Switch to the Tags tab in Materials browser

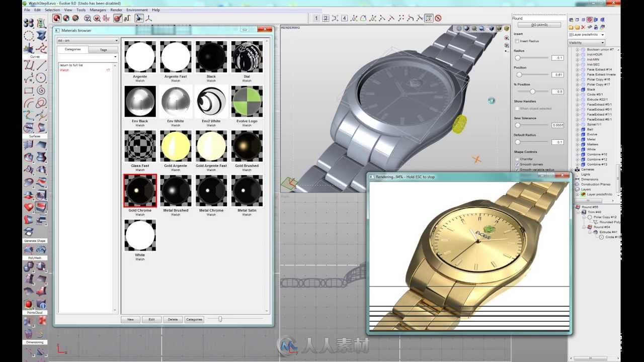(x=103, y=50)
